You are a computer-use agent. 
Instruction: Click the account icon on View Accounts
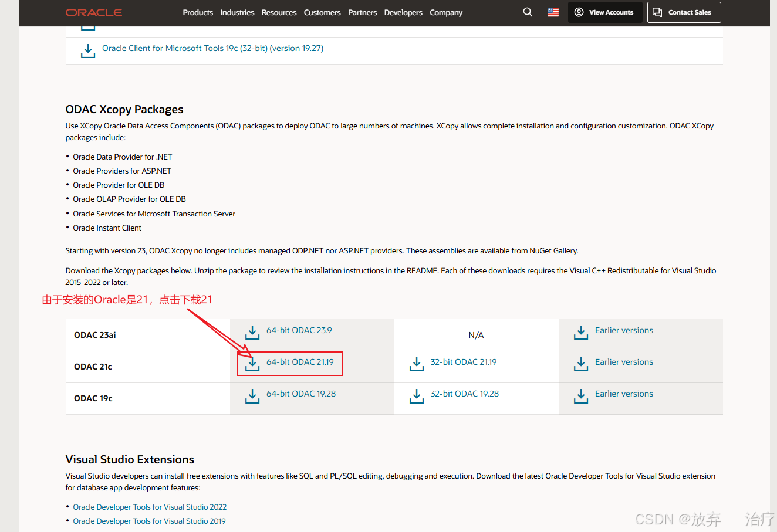click(579, 12)
